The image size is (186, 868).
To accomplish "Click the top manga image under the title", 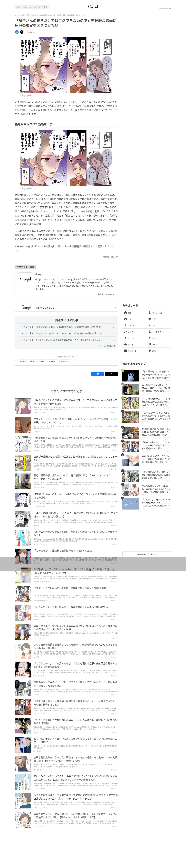I will tap(66, 65).
